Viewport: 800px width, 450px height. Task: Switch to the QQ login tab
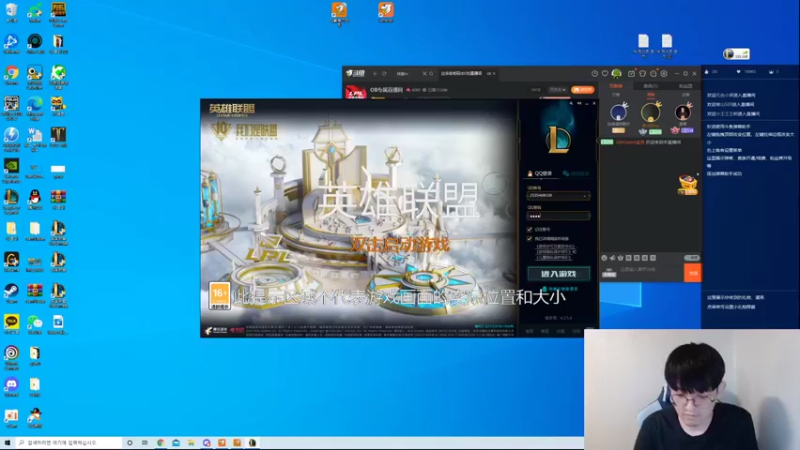click(x=540, y=173)
